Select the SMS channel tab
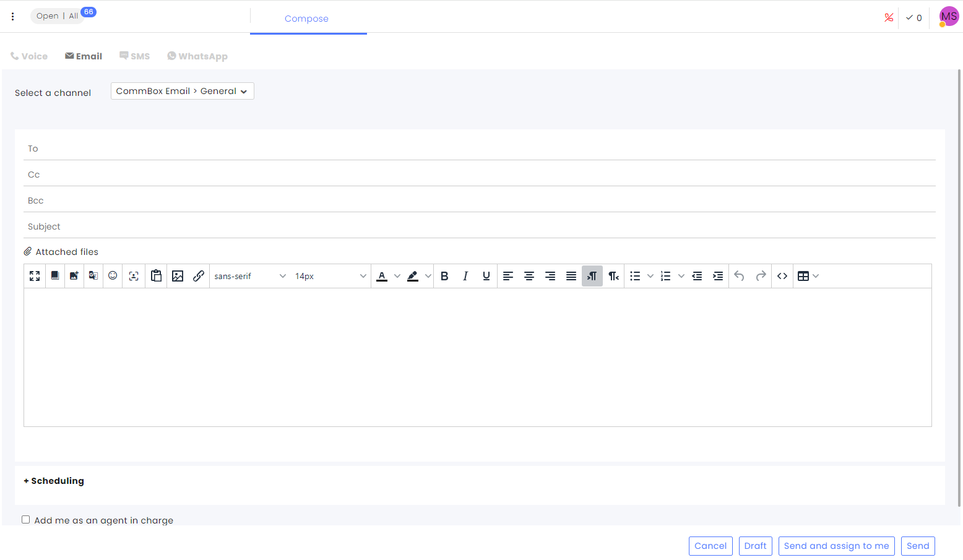This screenshot has height=560, width=963. coord(134,56)
